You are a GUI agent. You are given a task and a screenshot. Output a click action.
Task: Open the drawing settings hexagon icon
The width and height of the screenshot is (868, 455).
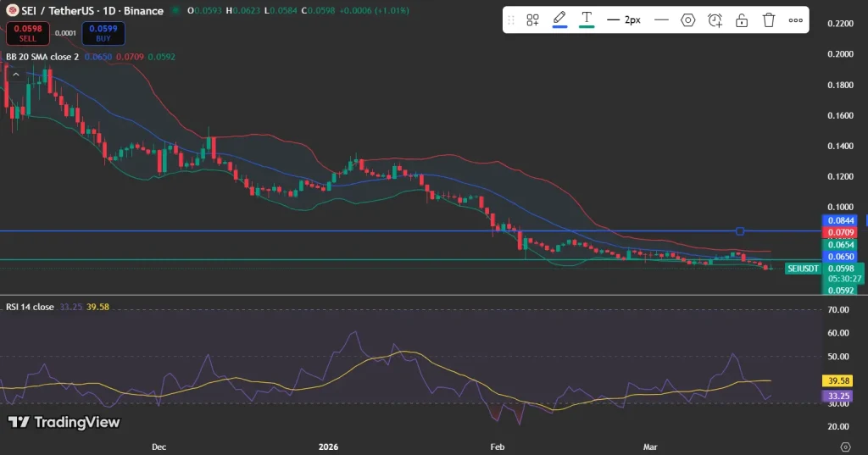tap(688, 20)
